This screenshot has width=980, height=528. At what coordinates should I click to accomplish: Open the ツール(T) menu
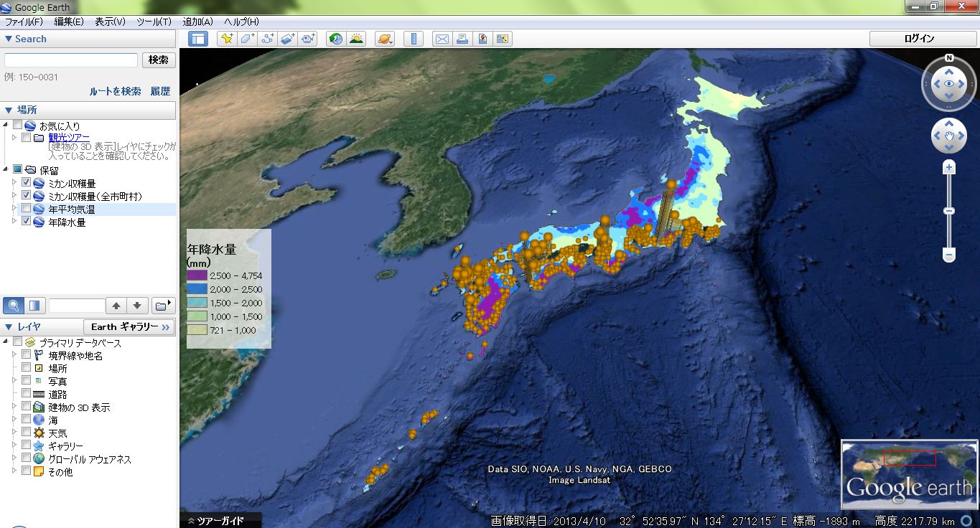click(x=154, y=22)
